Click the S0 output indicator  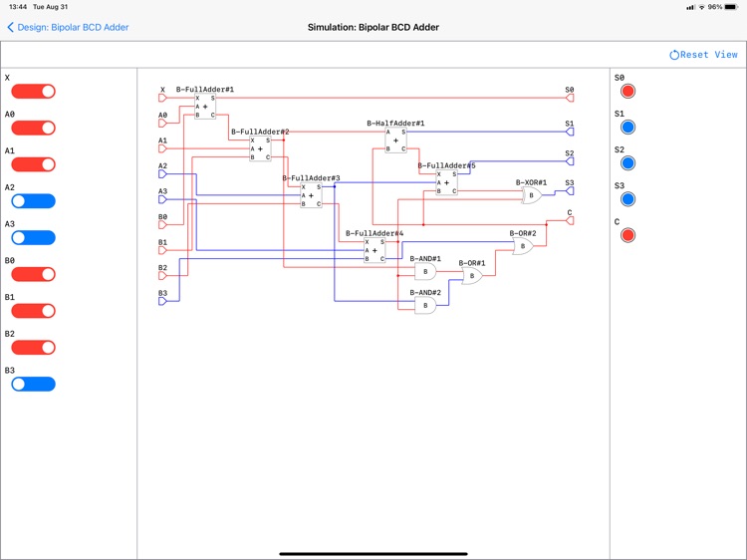[x=627, y=91]
